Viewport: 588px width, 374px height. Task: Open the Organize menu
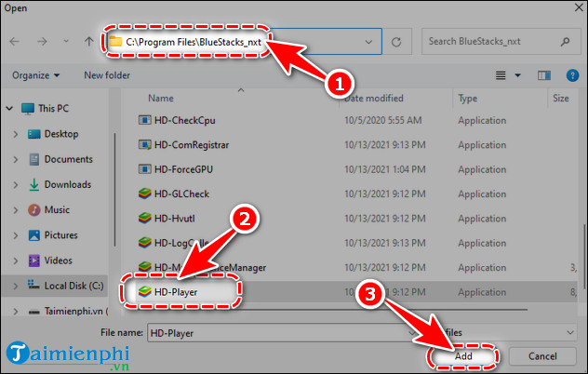36,75
